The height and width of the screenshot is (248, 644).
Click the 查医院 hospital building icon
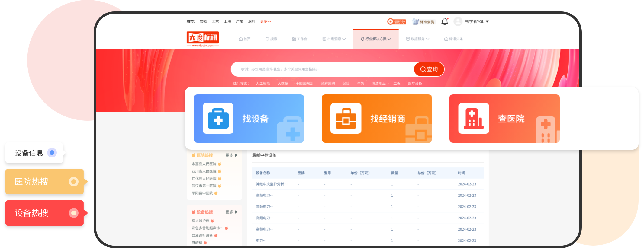pyautogui.click(x=474, y=119)
